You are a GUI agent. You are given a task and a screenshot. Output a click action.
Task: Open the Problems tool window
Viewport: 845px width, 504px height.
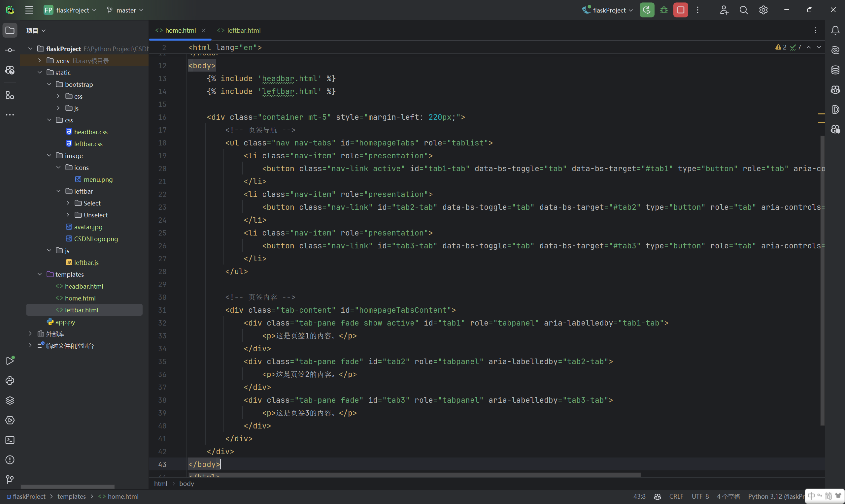coord(10,460)
